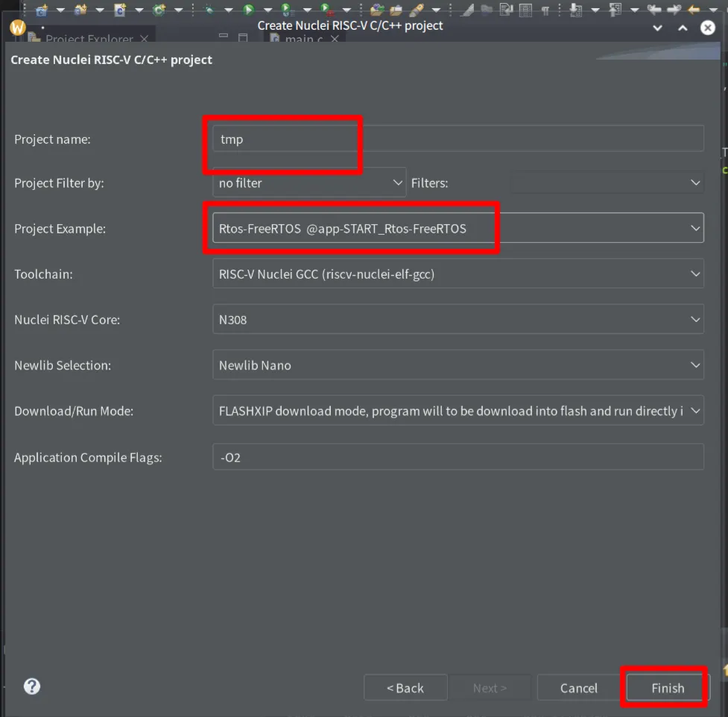Click the green Run toolbar icon
This screenshot has width=728, height=717.
(x=249, y=10)
